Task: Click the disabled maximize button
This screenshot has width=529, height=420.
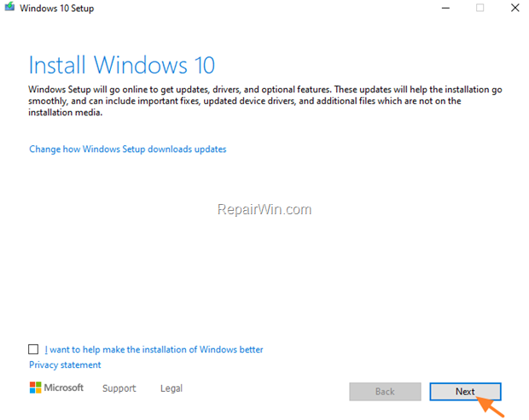Action: click(480, 8)
